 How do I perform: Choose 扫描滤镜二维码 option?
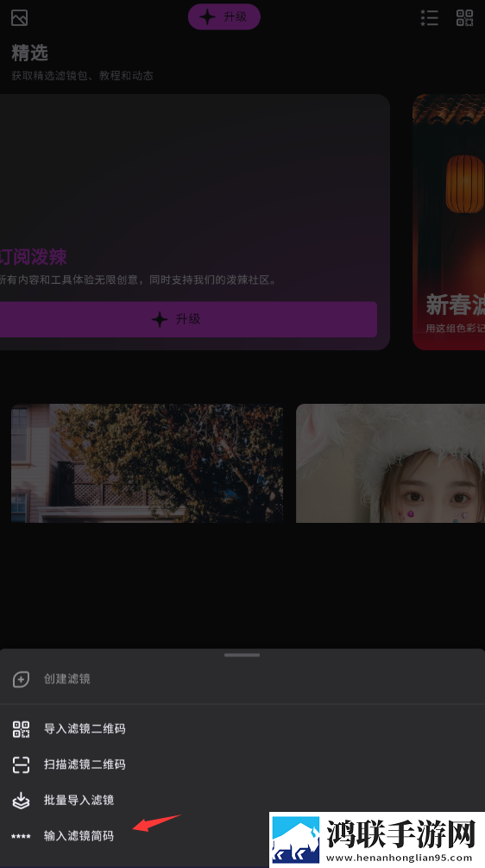pos(243,764)
